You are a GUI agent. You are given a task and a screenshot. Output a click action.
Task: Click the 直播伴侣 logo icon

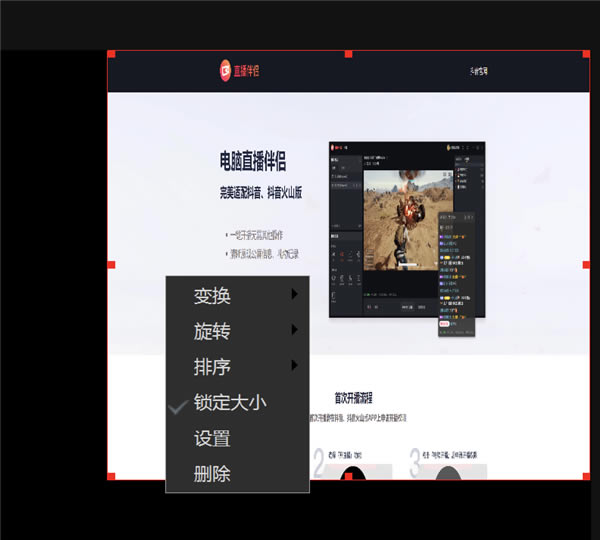[x=225, y=70]
